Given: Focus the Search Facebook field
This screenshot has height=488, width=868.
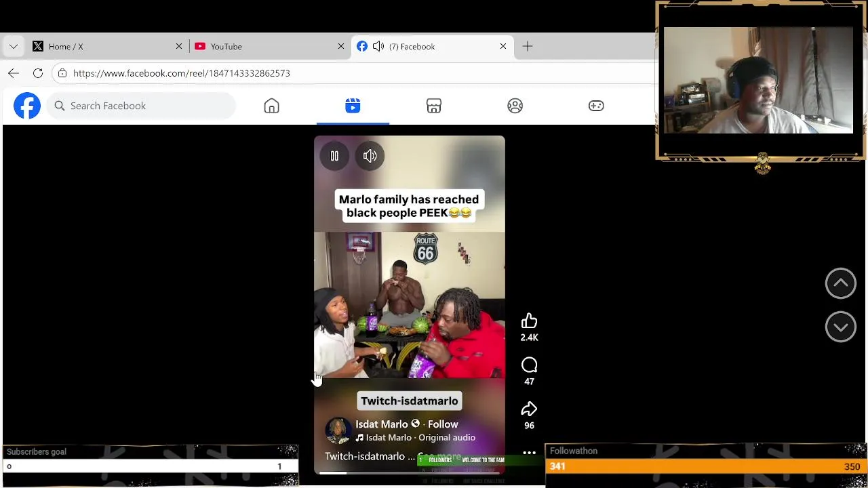Looking at the screenshot, I should (x=141, y=106).
